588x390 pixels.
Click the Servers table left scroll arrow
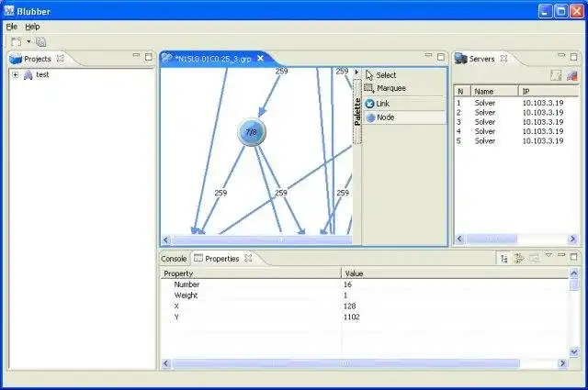(x=460, y=239)
